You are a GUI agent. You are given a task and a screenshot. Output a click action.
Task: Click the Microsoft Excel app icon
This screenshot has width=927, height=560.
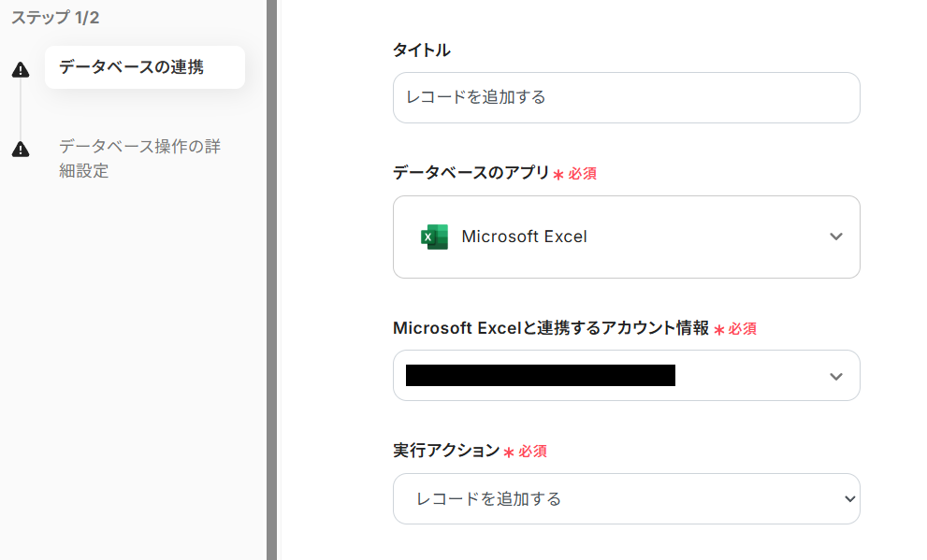coord(434,237)
